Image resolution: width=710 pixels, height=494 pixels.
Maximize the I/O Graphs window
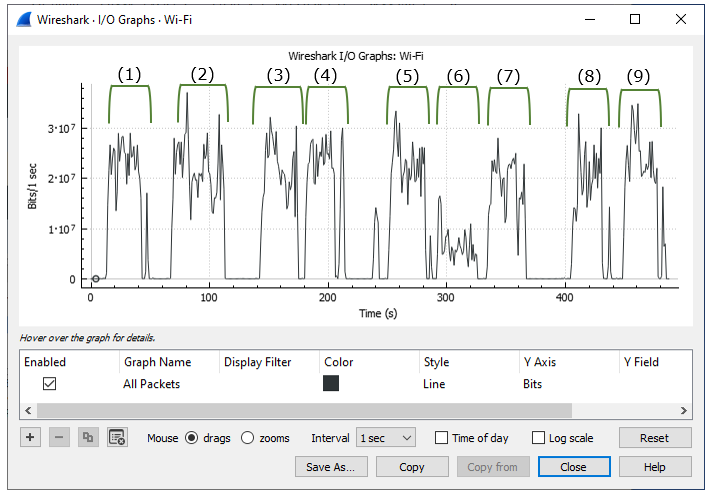pos(635,19)
